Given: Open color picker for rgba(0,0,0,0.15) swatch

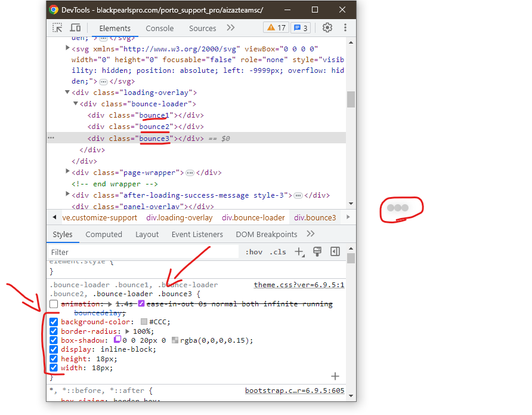Looking at the screenshot, I should [x=175, y=340].
